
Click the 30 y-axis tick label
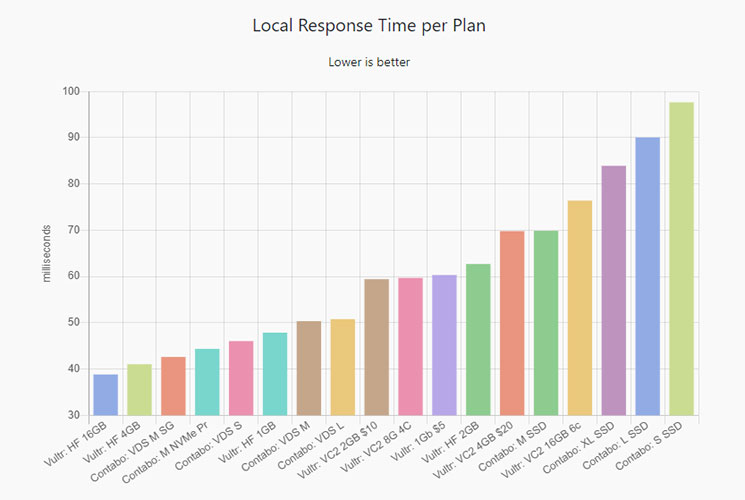(x=74, y=415)
